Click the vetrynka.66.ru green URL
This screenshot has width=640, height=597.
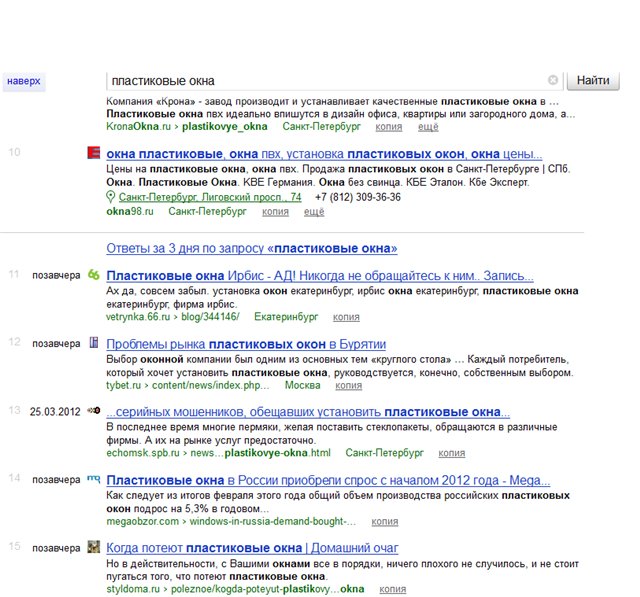(x=138, y=317)
